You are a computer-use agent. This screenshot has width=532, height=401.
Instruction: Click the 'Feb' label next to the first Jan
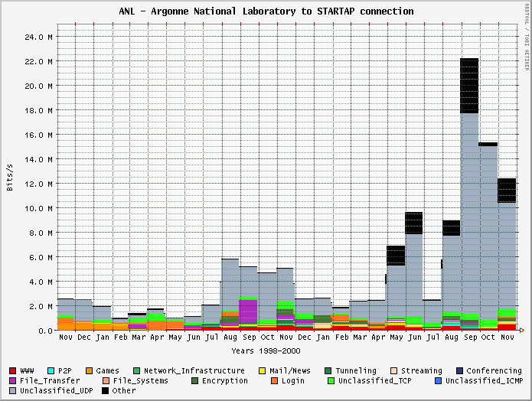(120, 337)
